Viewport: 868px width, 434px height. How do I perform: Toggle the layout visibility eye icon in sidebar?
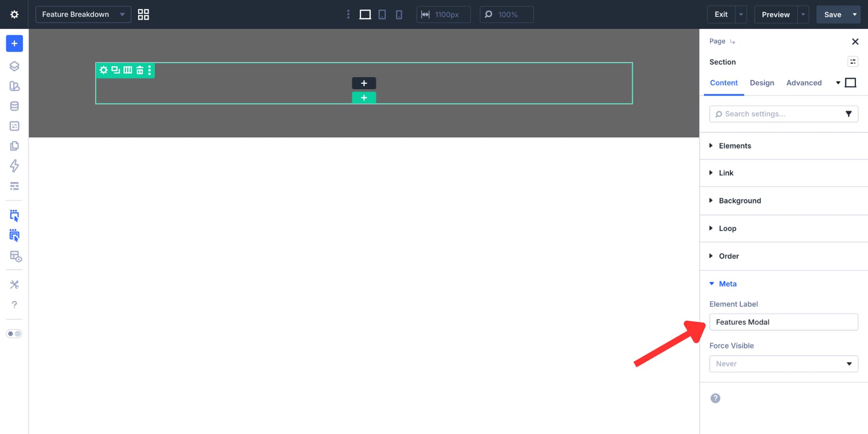16,256
